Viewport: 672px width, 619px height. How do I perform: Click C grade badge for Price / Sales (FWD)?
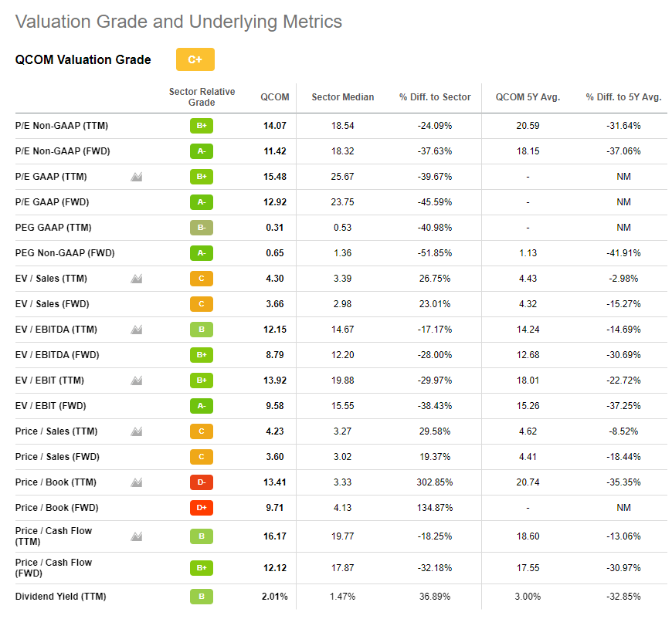coord(202,457)
